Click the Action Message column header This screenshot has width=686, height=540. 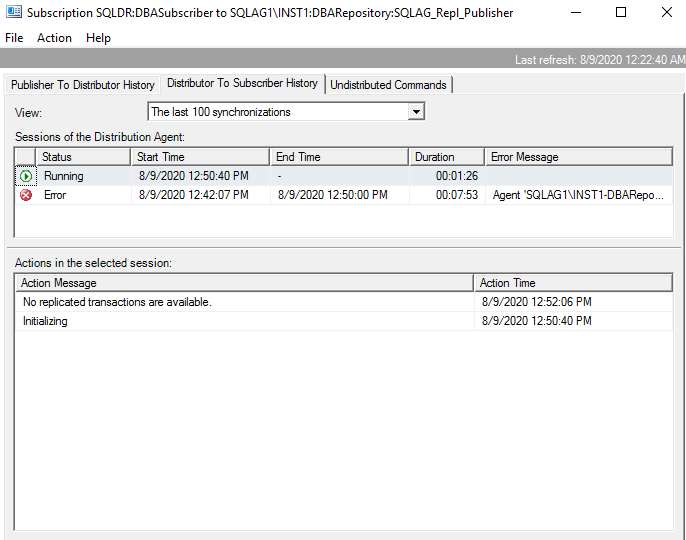[x=244, y=283]
